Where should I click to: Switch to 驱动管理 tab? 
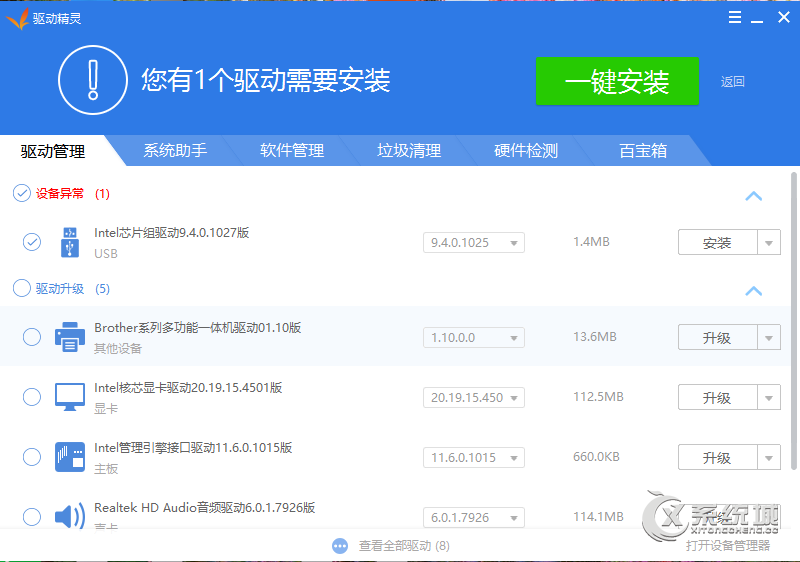[53, 151]
